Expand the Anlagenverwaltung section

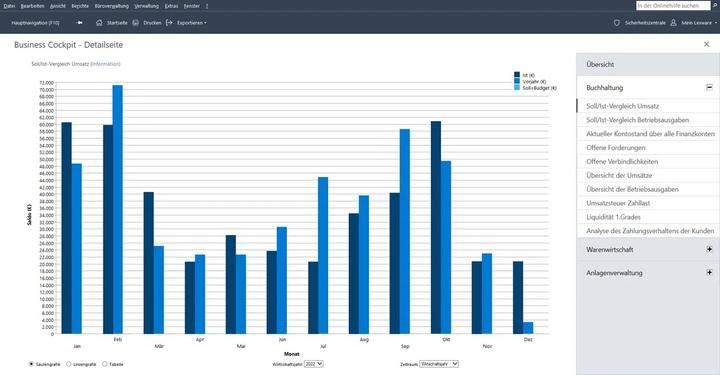pos(709,273)
